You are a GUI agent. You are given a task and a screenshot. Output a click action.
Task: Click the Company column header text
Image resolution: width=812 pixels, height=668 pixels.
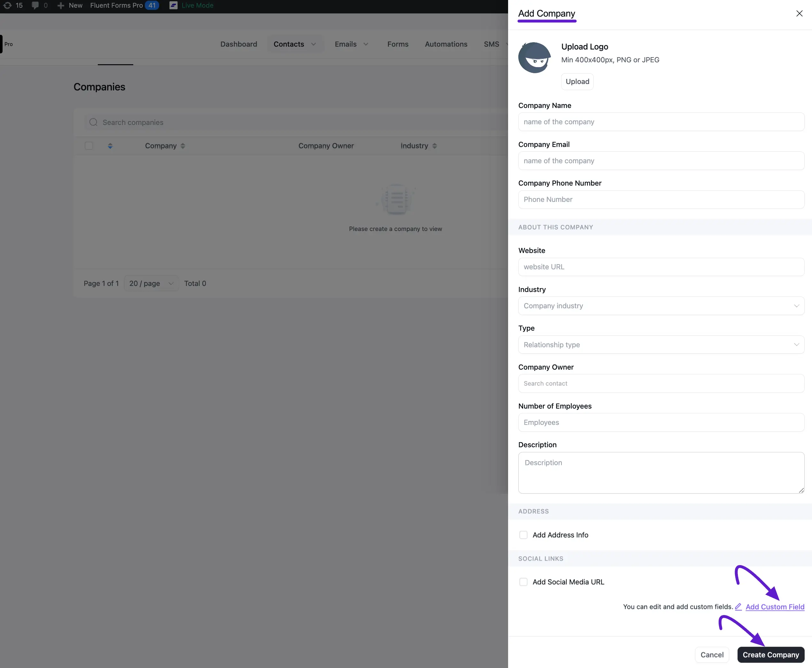(x=161, y=146)
